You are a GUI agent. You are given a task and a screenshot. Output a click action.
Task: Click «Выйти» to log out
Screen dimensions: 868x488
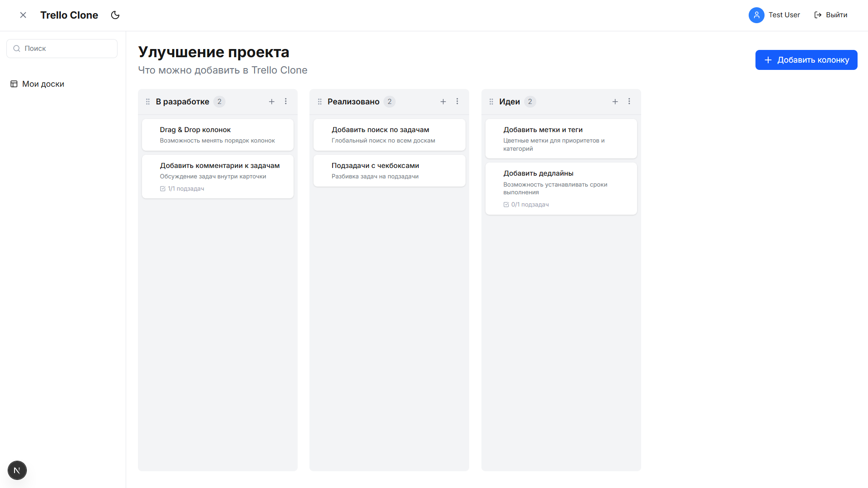click(836, 15)
